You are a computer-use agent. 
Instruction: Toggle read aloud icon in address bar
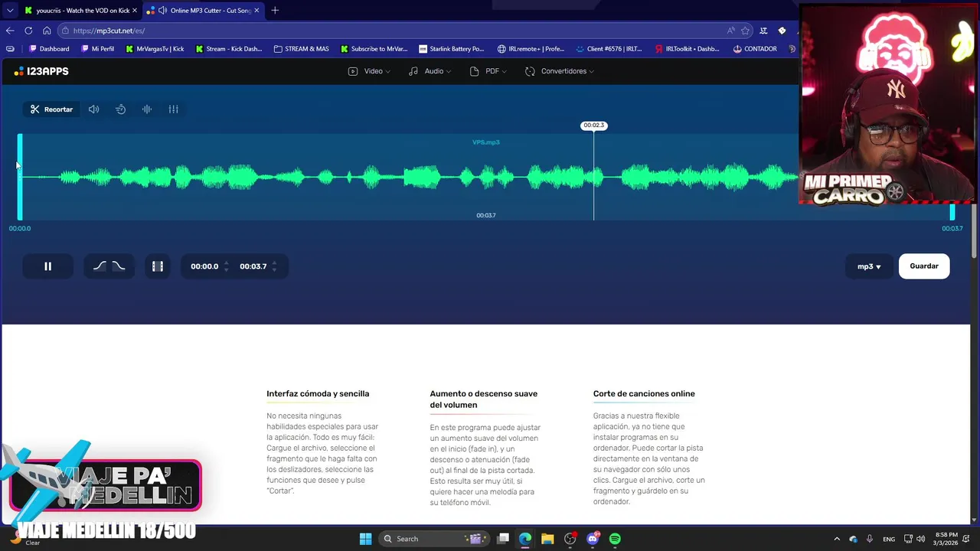pos(731,31)
